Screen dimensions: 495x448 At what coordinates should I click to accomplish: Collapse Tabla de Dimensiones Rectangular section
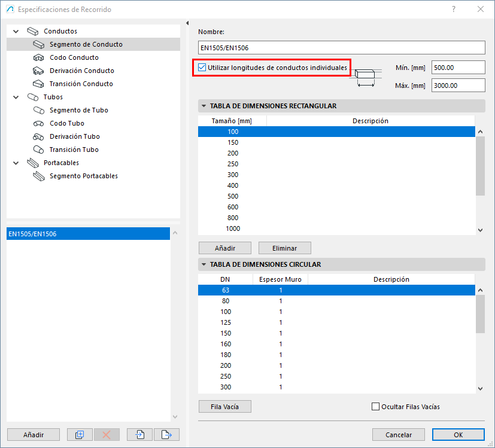[204, 106]
